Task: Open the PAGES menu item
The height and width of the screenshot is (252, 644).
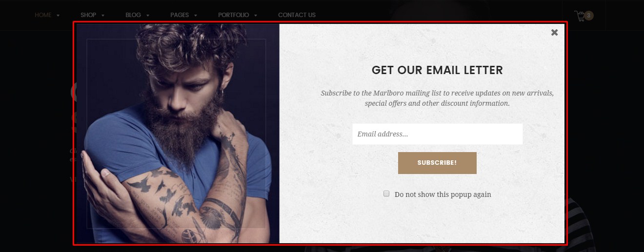Action: (180, 15)
